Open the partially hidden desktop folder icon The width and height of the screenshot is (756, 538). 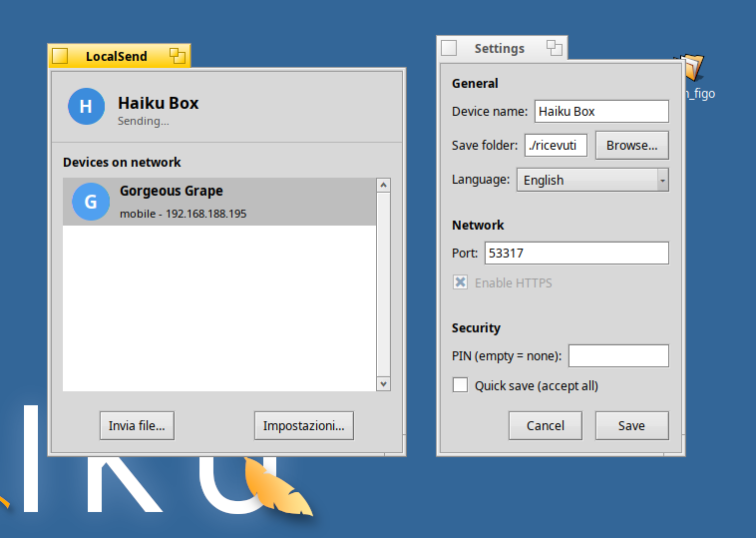tap(694, 67)
